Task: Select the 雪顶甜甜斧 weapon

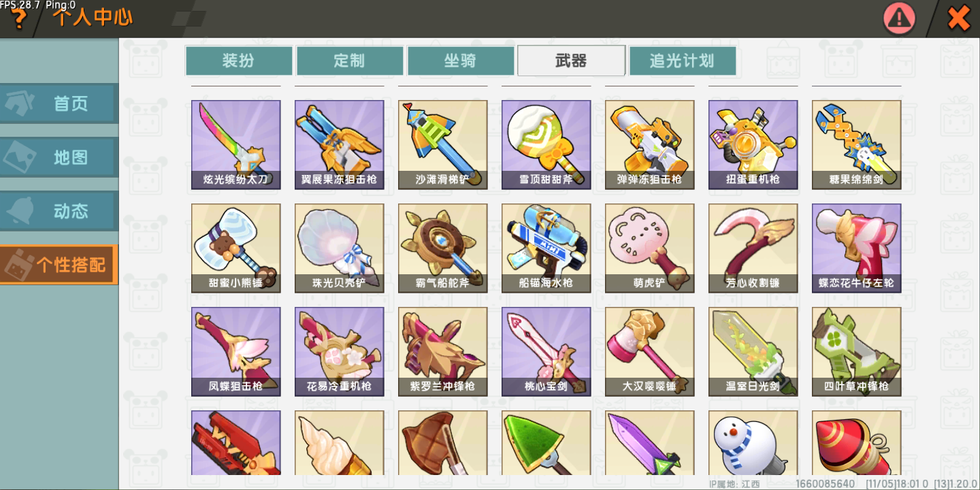Action: point(546,145)
